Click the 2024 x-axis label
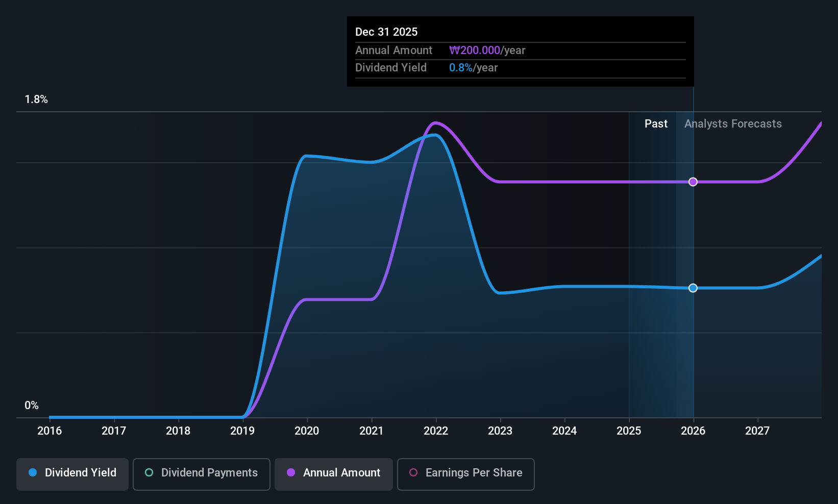The image size is (838, 504). 564,431
